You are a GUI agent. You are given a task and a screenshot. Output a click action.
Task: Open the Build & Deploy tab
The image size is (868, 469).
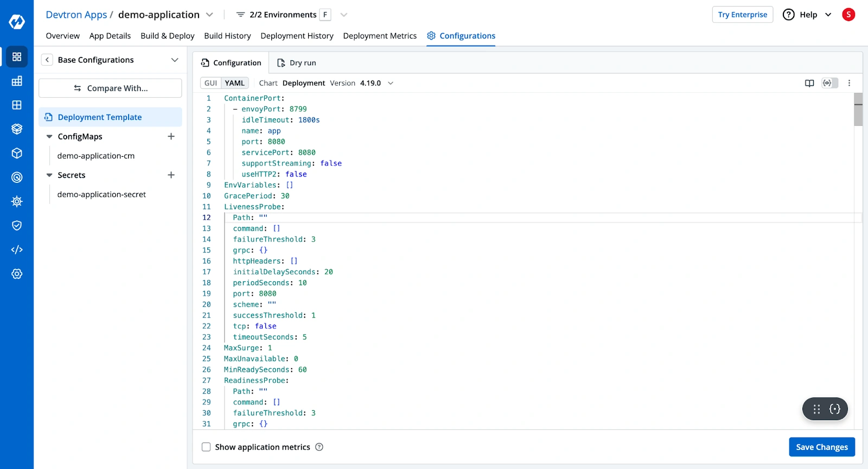click(168, 36)
